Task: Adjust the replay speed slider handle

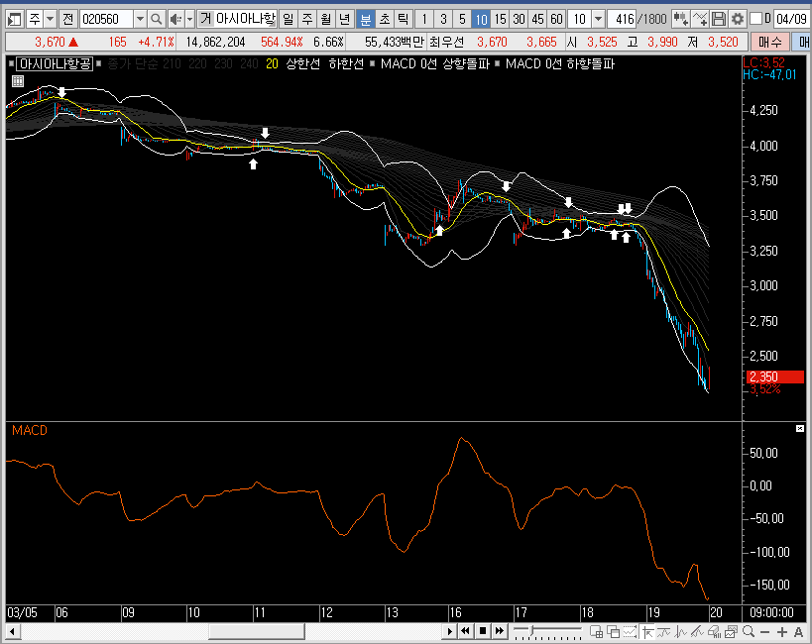Action: tap(530, 630)
